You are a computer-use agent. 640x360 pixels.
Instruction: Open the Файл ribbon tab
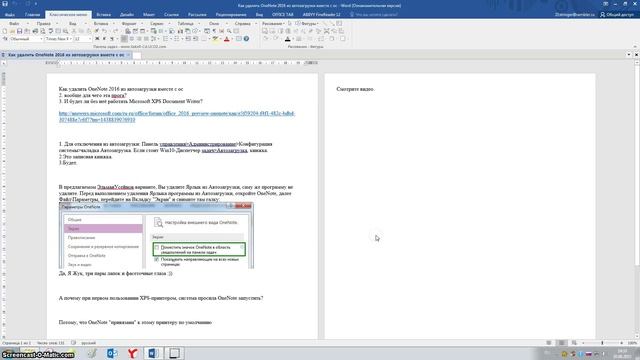pyautogui.click(x=10, y=14)
